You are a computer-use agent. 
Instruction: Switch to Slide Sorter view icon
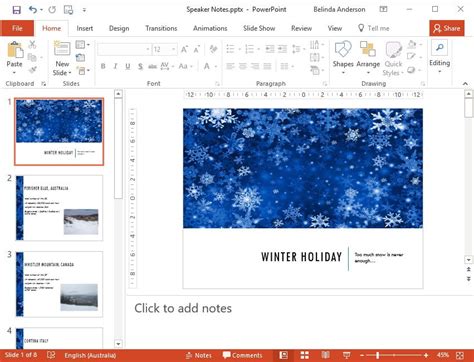click(x=305, y=355)
